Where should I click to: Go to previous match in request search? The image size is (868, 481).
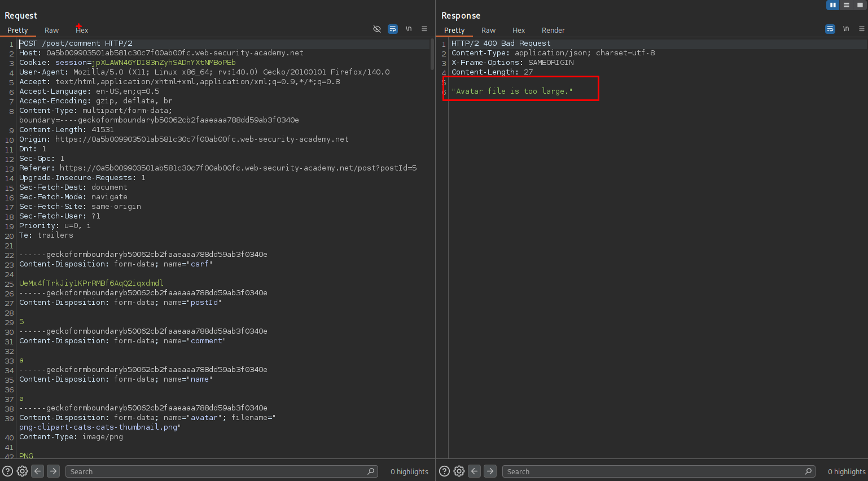[x=38, y=471]
